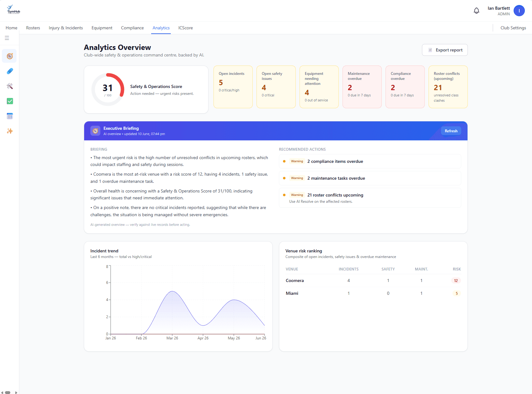Image resolution: width=532 pixels, height=394 pixels.
Task: Select the Analytics tab
Action: pyautogui.click(x=161, y=28)
